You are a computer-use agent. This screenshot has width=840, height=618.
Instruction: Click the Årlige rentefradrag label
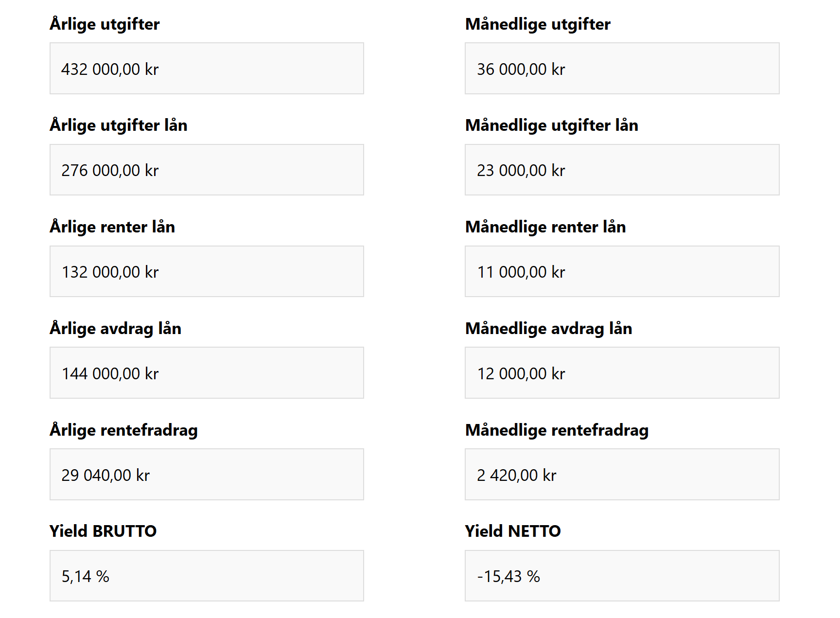[x=123, y=430]
